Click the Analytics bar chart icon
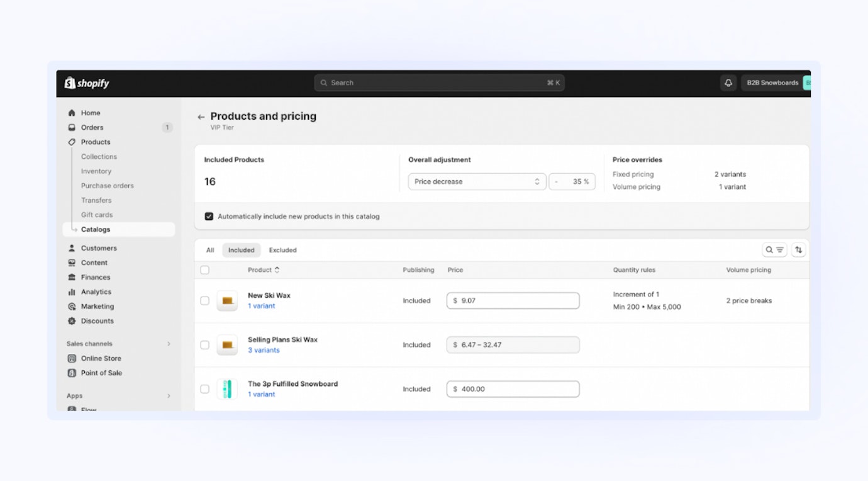Screen dimensions: 868x481 click(72, 291)
